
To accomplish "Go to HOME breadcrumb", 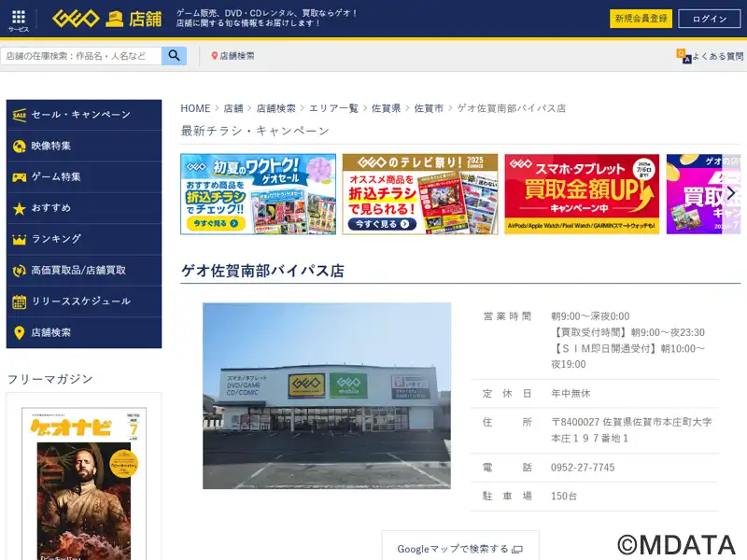I will pos(195,108).
